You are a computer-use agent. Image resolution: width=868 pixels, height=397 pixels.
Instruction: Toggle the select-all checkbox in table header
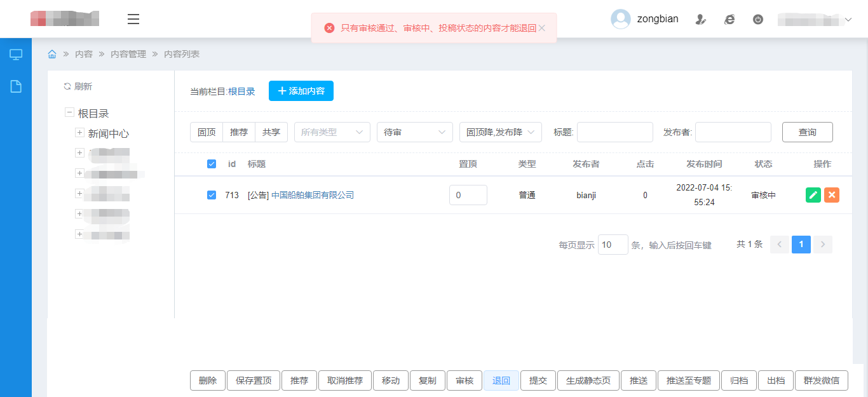tap(212, 164)
